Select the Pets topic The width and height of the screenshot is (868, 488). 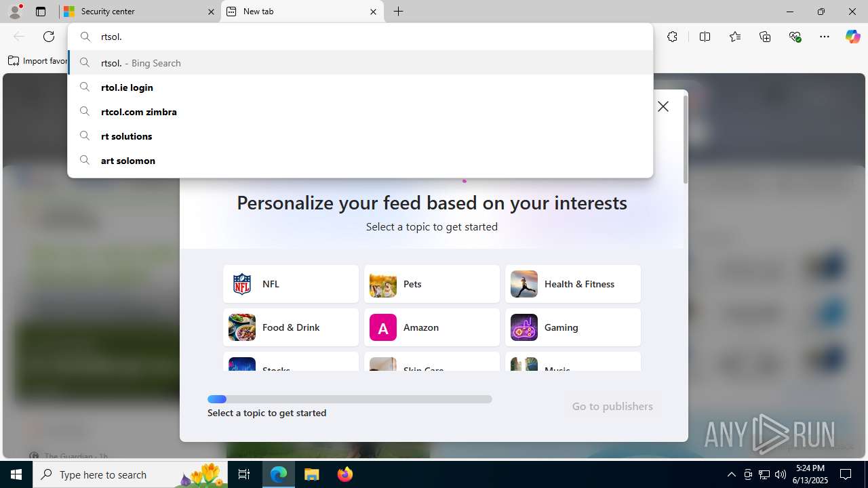(432, 284)
